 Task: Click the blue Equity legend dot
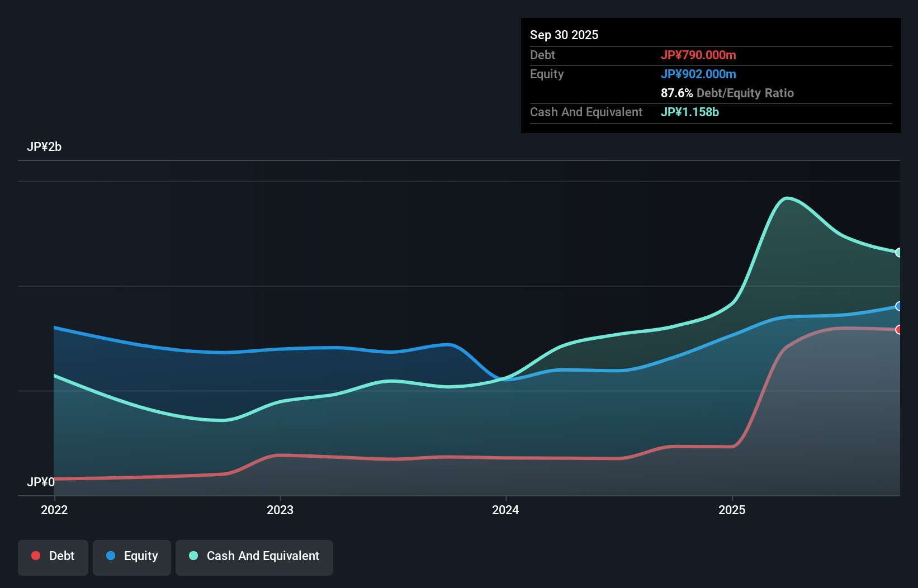(x=110, y=555)
